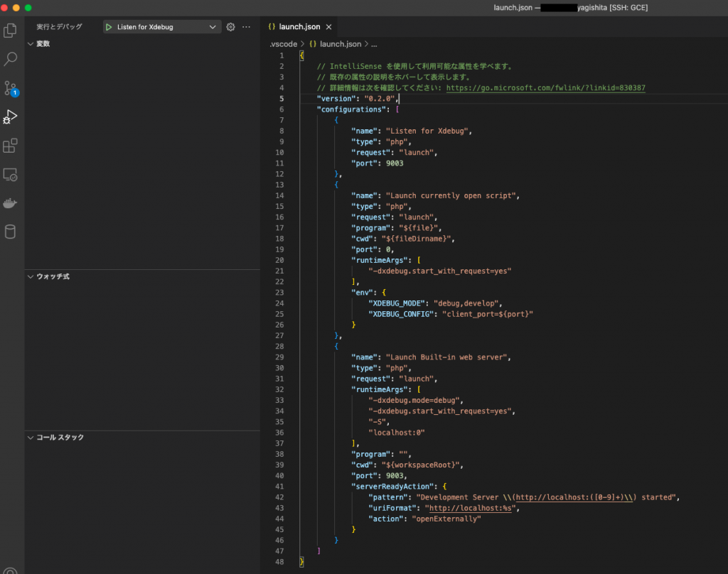Viewport: 728px width, 574px height.
Task: Click line number 11 in the gutter
Action: (x=282, y=163)
